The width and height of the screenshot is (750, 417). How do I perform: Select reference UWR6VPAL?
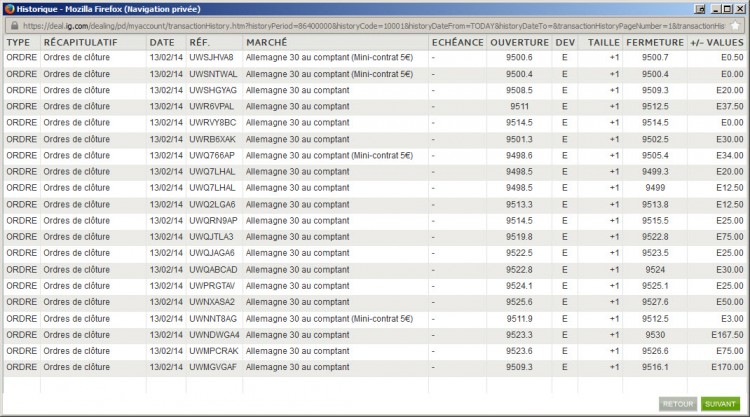coord(212,106)
